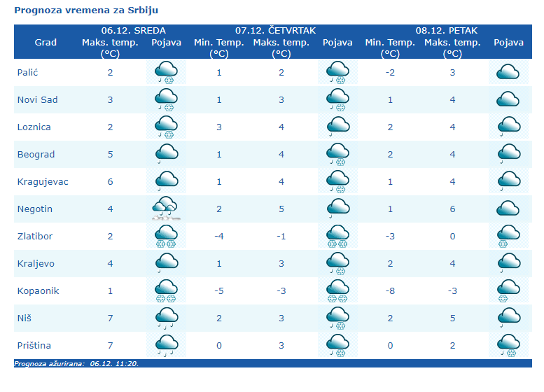
Task: Click Kragujevac's Wednesday weather icon
Action: click(x=166, y=181)
